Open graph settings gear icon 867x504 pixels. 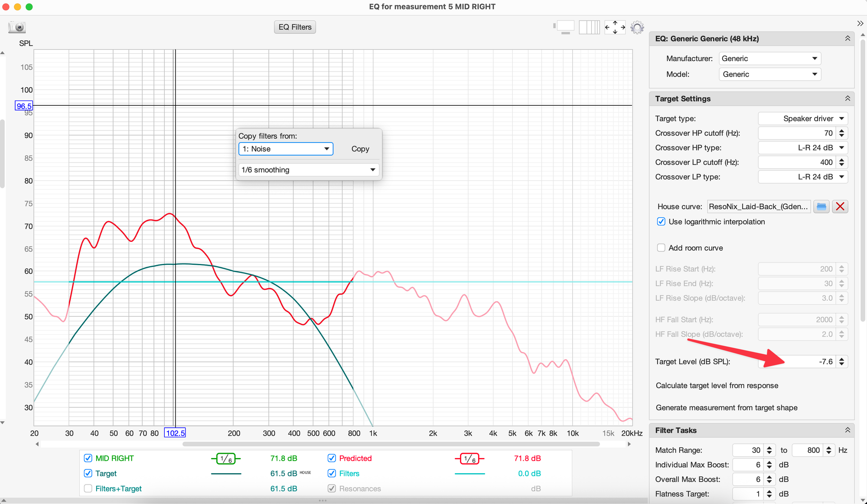[x=637, y=27]
